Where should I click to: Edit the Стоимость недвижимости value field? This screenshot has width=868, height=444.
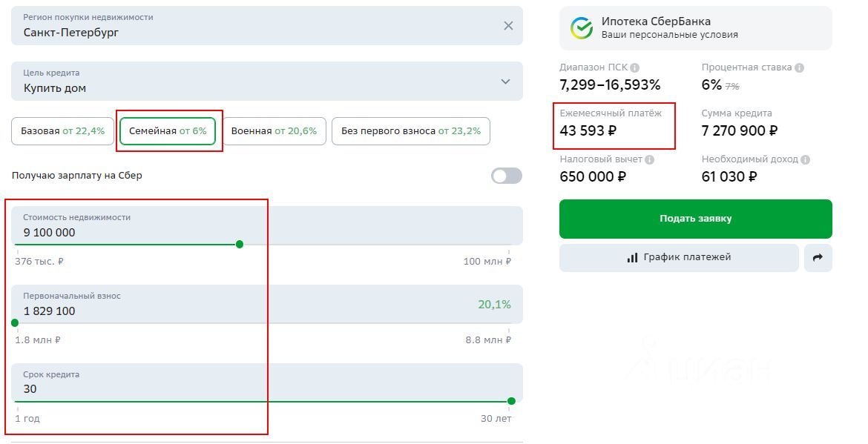coord(267,225)
